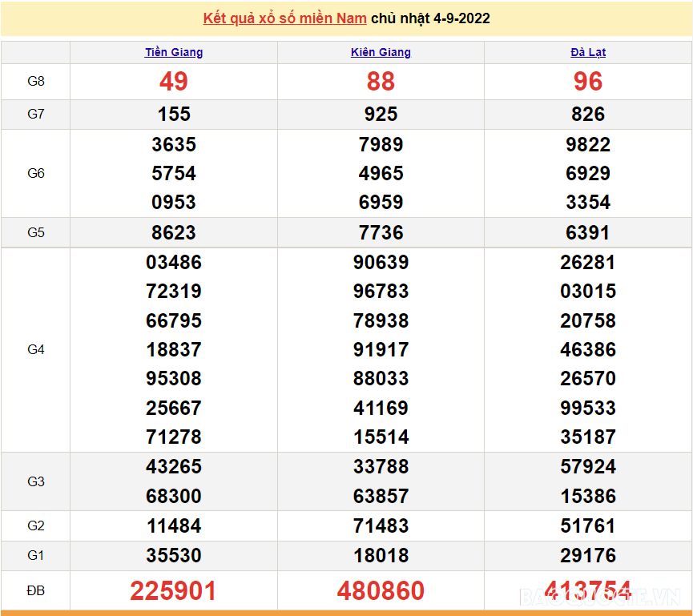Screen dimensions: 693x616
Task: Select the Đà Lạt G8 result 96
Action: pos(588,82)
